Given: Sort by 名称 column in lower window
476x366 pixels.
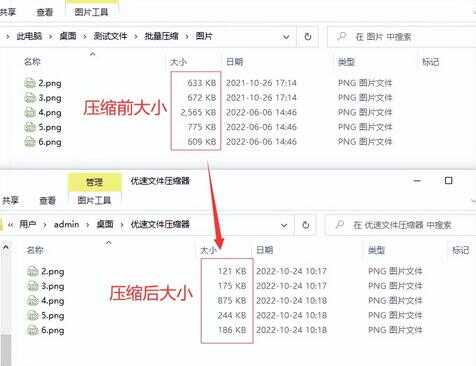Looking at the screenshot, I should (x=35, y=250).
